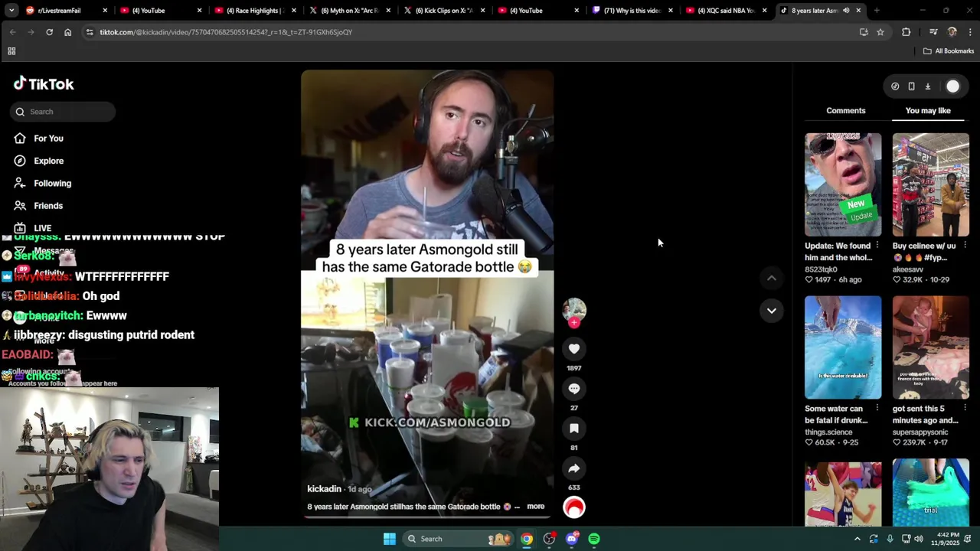Viewport: 980px width, 551px height.
Task: Click the install app icon in address bar
Action: (864, 32)
